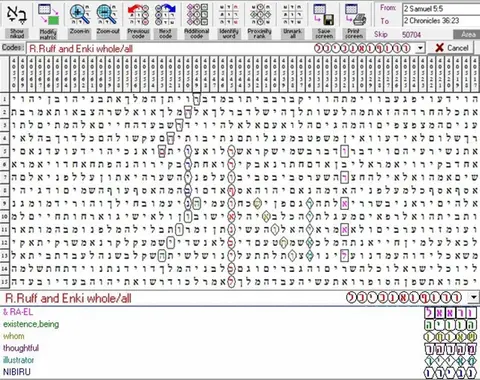Click the Unmark all icon
This screenshot has width=480, height=380.
(292, 15)
